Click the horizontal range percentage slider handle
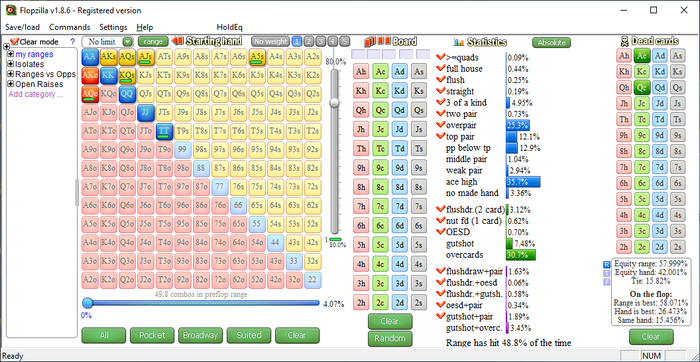 (88, 303)
